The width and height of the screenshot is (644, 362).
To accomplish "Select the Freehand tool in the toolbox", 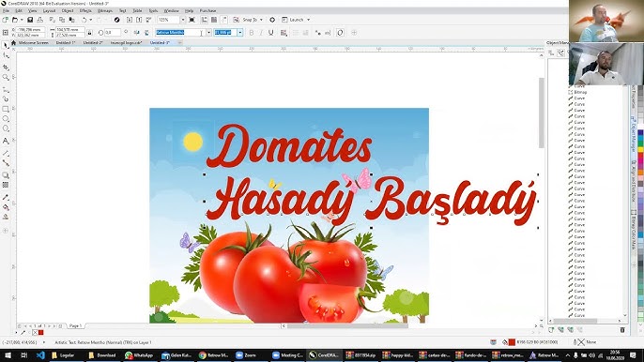I will click(6, 89).
